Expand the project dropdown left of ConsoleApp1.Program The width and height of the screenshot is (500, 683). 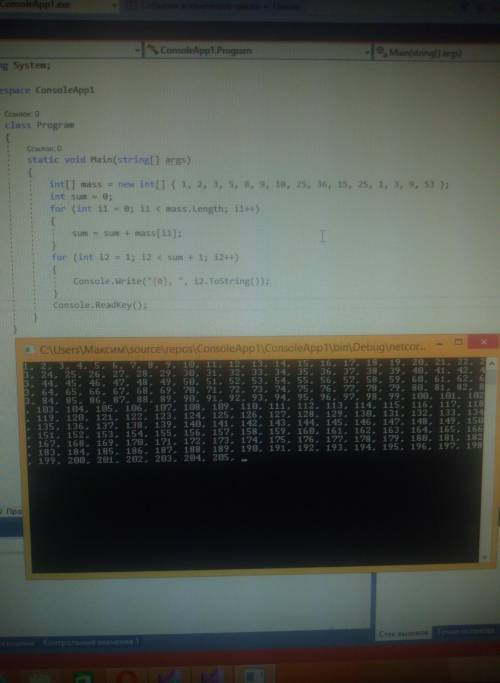coord(138,51)
